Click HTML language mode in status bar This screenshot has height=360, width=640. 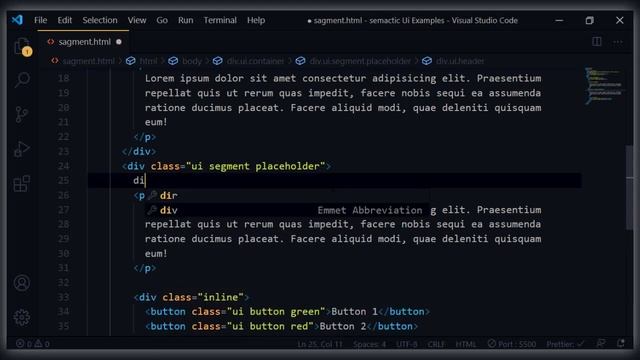coord(466,344)
